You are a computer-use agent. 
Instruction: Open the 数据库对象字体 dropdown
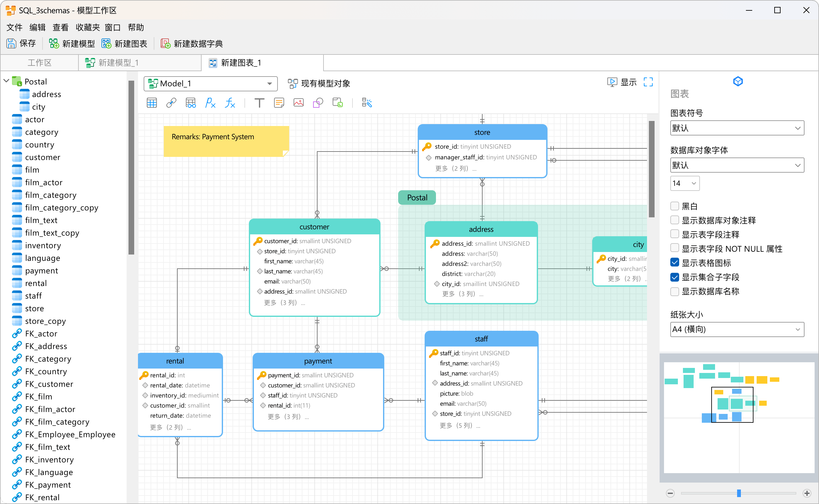(737, 165)
